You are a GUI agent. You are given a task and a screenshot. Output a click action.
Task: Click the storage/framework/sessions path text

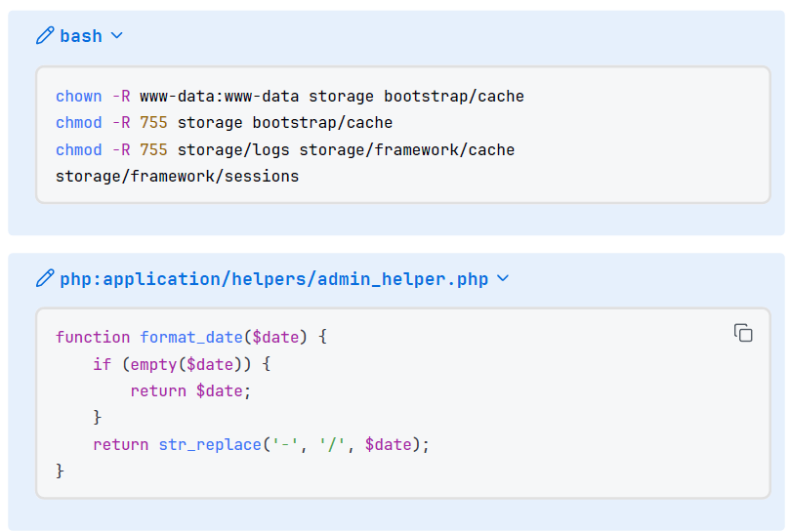pos(177,177)
